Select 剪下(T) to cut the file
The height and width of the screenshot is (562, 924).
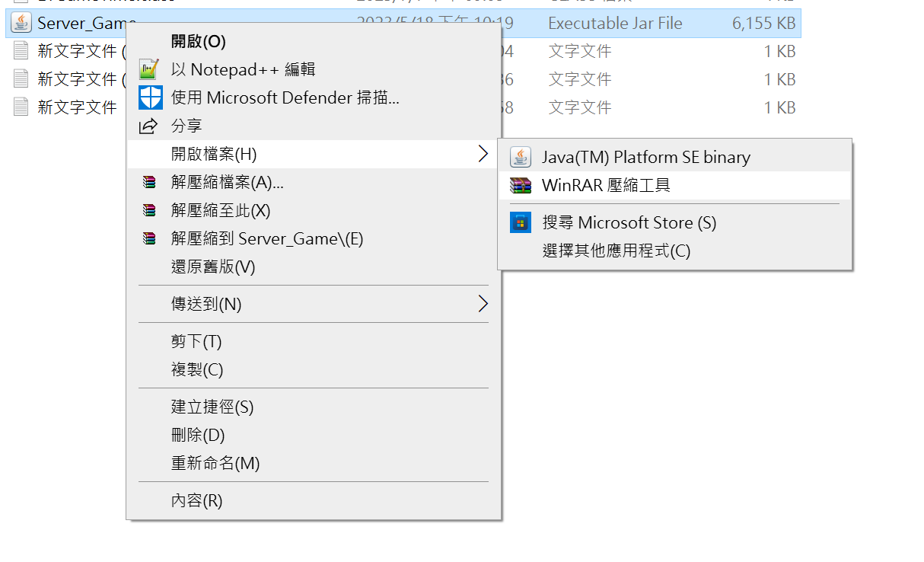coord(196,341)
